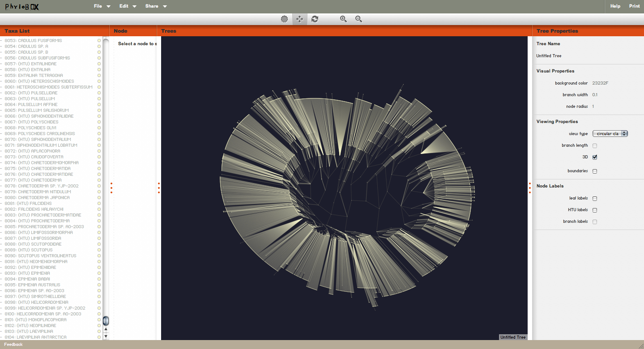Toggle circle marker for Epimenia Babai
The width and height of the screenshot is (644, 349).
[99, 279]
